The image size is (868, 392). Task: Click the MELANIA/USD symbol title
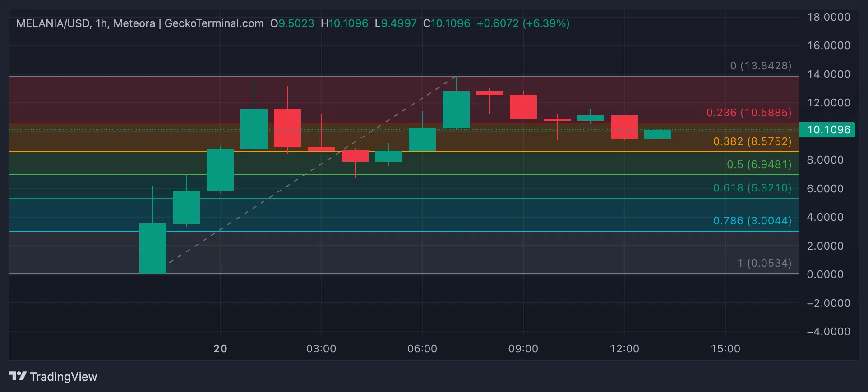pos(54,23)
